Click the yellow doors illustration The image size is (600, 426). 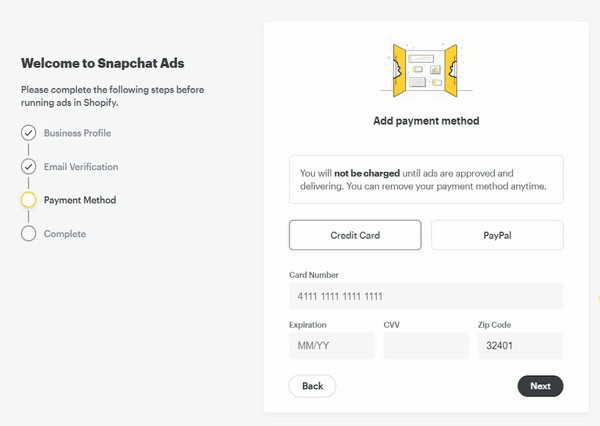coord(426,70)
